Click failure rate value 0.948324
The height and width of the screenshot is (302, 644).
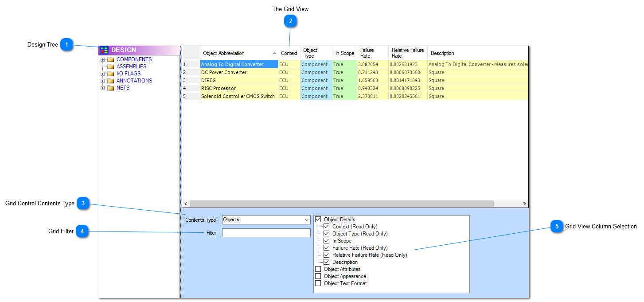coord(373,88)
